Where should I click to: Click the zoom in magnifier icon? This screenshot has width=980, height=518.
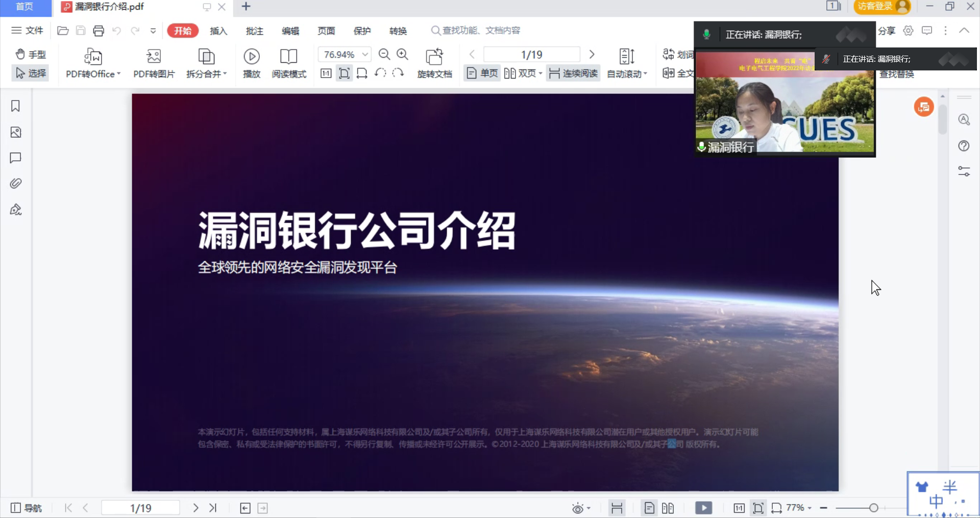click(402, 54)
